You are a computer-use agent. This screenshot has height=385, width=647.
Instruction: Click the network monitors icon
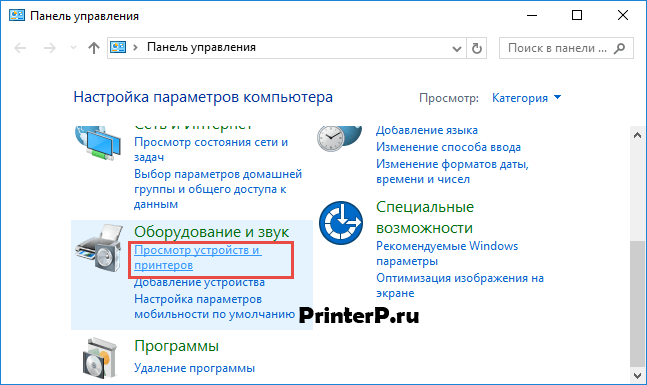[x=98, y=143]
